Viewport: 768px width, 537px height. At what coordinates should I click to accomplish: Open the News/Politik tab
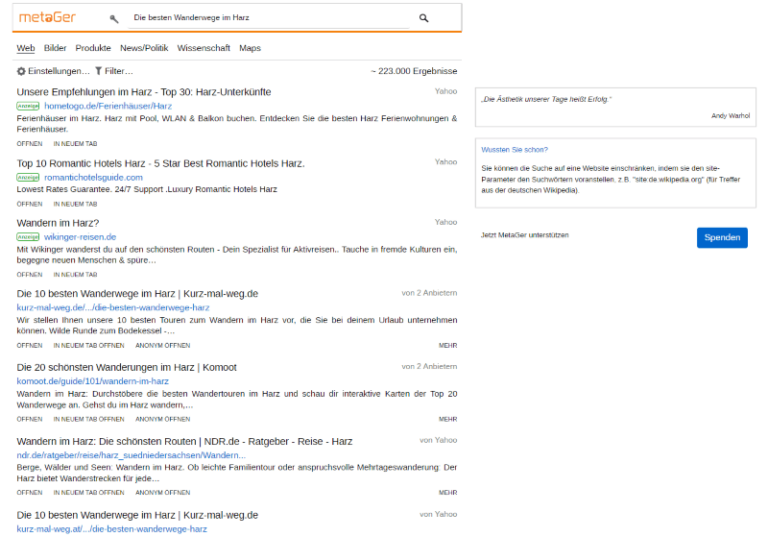pos(144,48)
